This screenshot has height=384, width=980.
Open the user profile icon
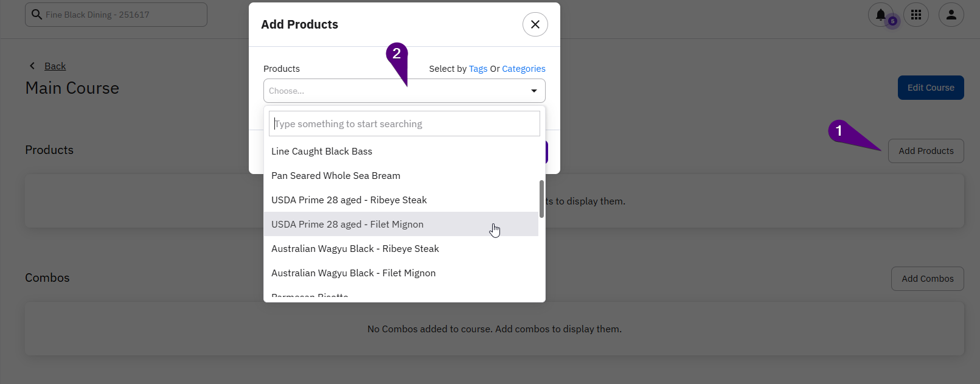pyautogui.click(x=951, y=15)
